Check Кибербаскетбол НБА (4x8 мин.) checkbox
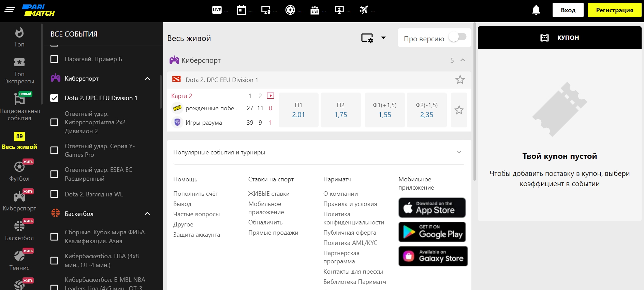The width and height of the screenshot is (644, 290). (54, 261)
